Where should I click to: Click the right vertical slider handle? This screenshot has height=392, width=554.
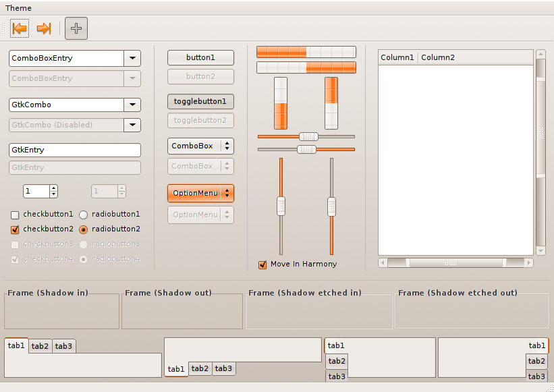331,206
